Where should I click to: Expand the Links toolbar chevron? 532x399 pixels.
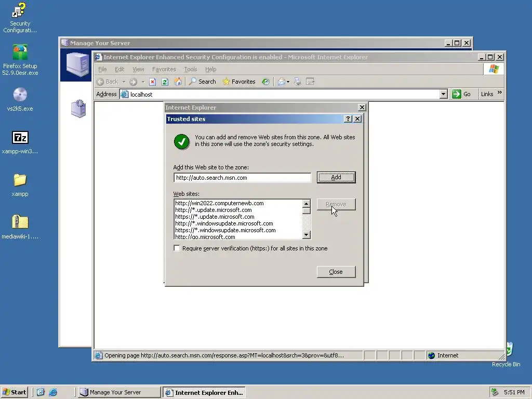click(499, 92)
